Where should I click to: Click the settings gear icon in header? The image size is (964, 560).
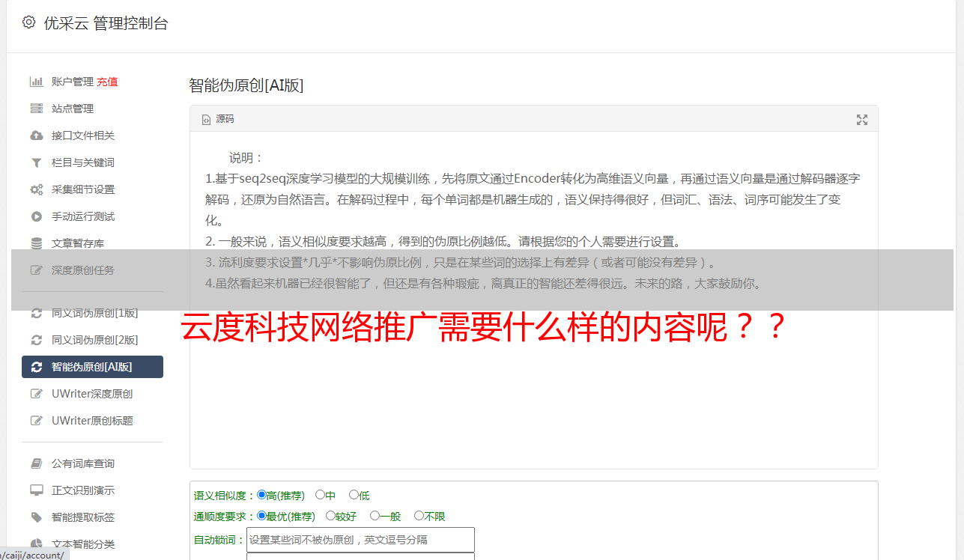pos(28,22)
